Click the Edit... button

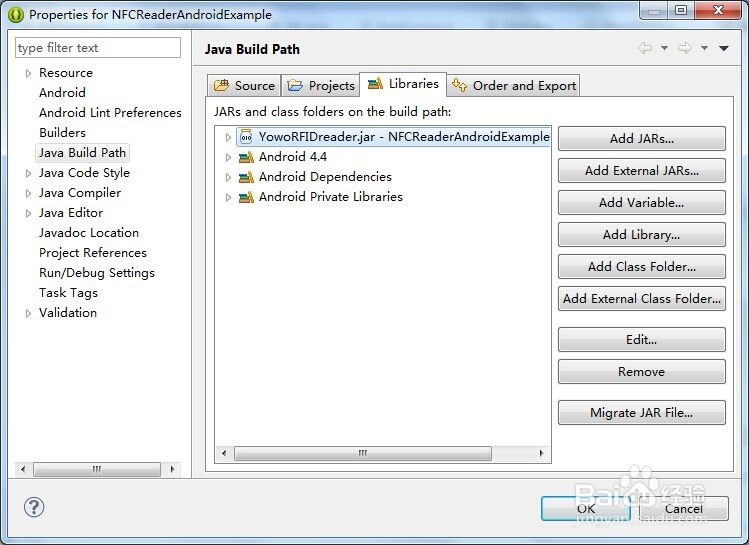(x=642, y=340)
